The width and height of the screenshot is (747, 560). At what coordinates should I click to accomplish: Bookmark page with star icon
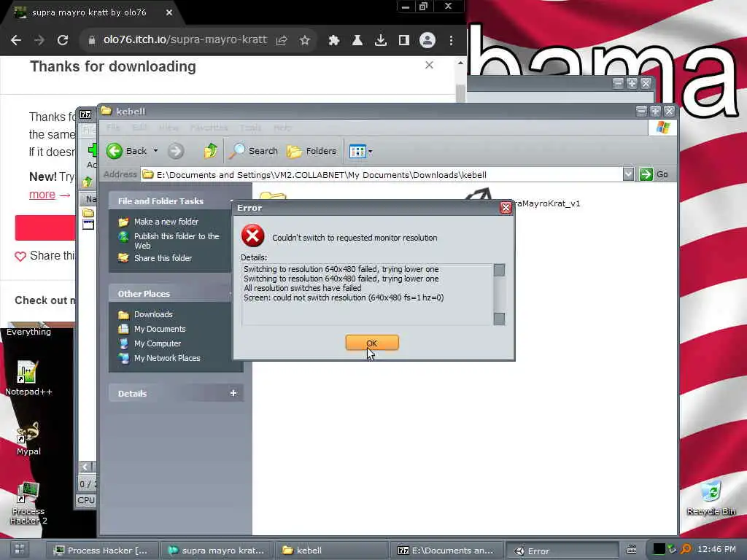(x=305, y=41)
